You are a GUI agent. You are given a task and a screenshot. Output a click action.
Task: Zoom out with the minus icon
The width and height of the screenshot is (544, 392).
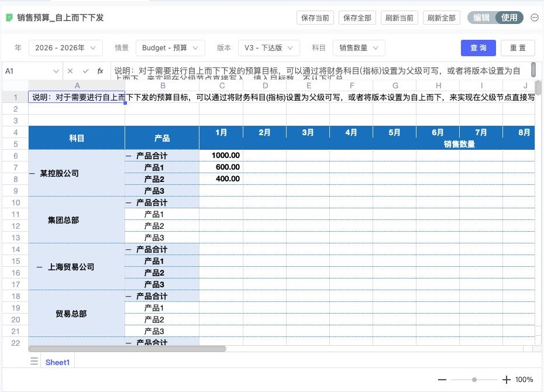point(442,380)
